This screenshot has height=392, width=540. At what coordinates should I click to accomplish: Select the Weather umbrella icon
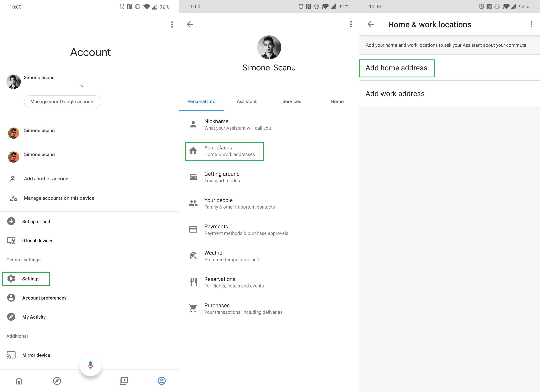click(193, 256)
